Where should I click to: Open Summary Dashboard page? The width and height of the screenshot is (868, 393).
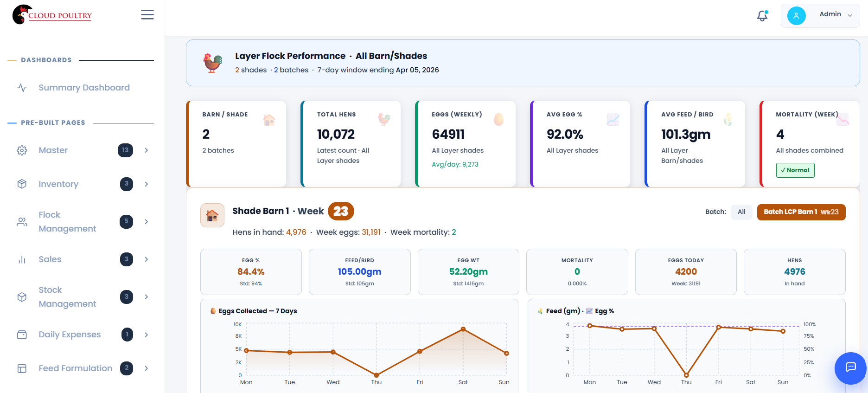pyautogui.click(x=84, y=88)
